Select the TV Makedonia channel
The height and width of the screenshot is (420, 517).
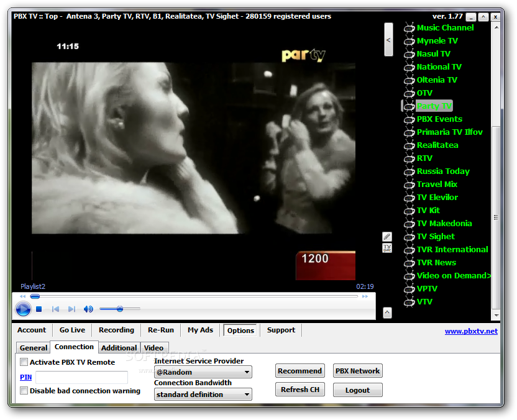[x=444, y=224]
